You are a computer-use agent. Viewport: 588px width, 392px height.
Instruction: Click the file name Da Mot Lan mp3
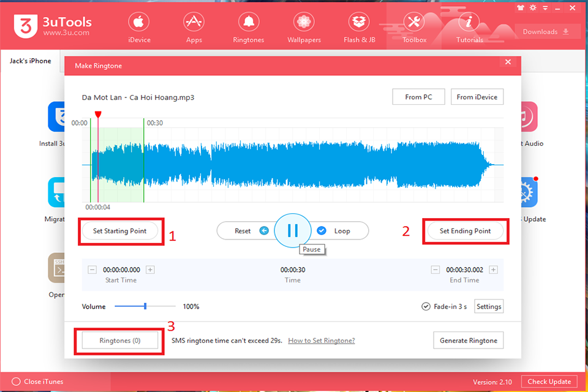138,97
